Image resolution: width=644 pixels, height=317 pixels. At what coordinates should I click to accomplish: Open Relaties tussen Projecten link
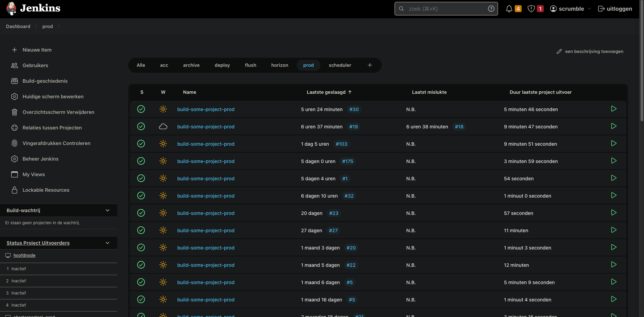tap(52, 128)
